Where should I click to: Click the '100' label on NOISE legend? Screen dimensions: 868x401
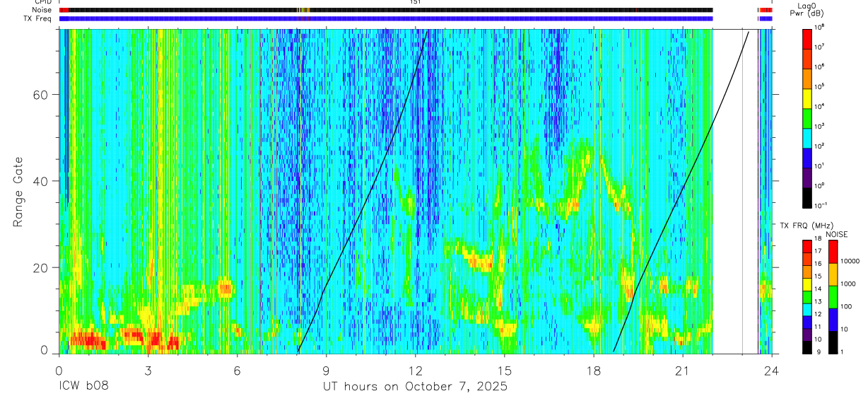point(847,306)
